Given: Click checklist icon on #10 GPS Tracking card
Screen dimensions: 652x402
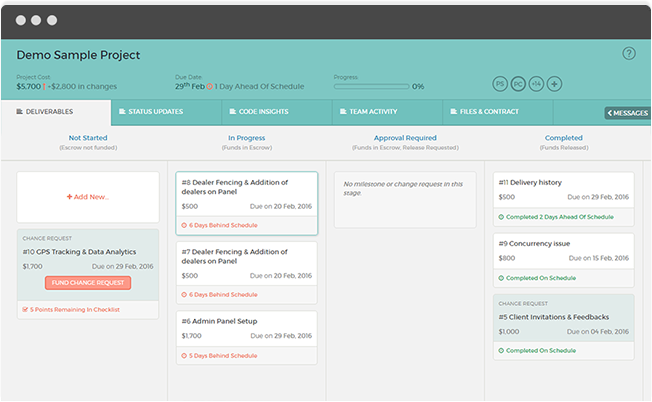Looking at the screenshot, I should coord(25,310).
